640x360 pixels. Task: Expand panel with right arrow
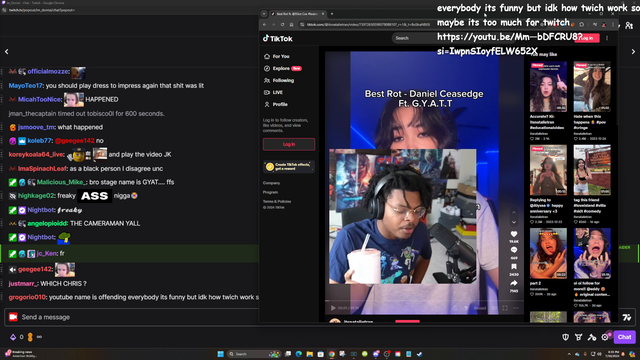[633, 52]
